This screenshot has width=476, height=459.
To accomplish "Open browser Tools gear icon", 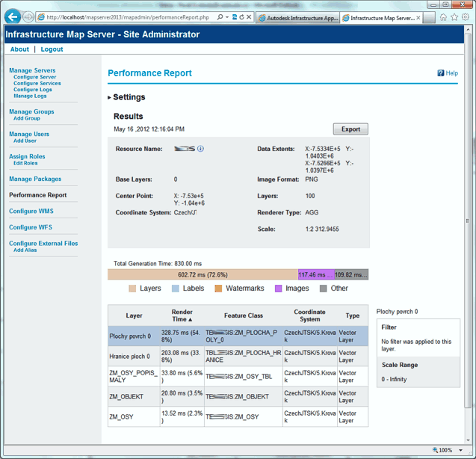I will point(465,17).
